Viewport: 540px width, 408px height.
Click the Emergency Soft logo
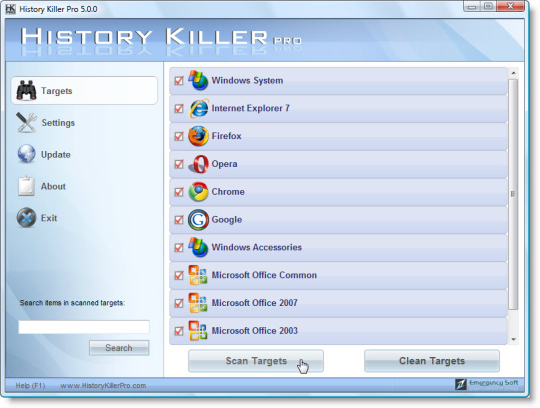pyautogui.click(x=487, y=385)
